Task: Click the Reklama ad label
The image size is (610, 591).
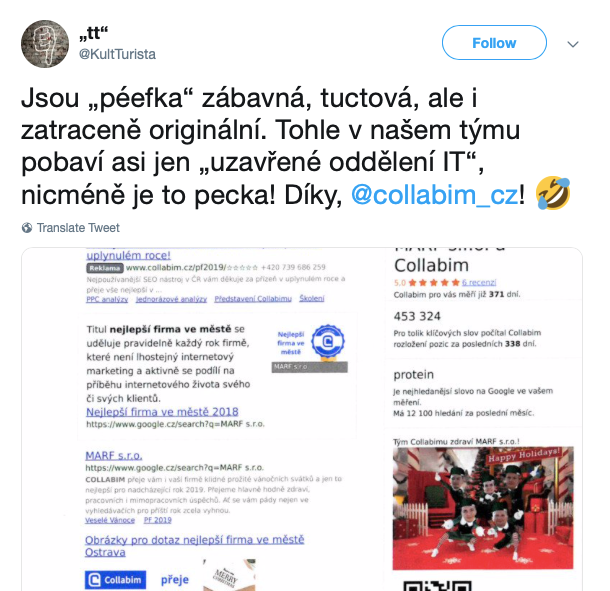Action: pyautogui.click(x=105, y=268)
